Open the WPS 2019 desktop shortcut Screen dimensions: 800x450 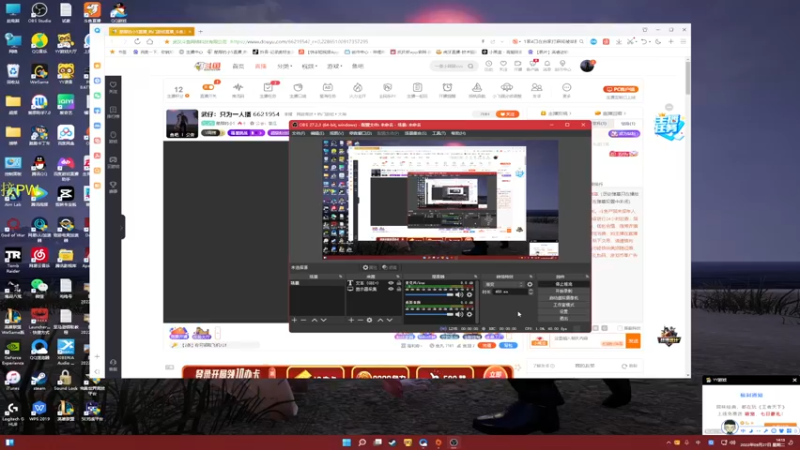point(39,411)
